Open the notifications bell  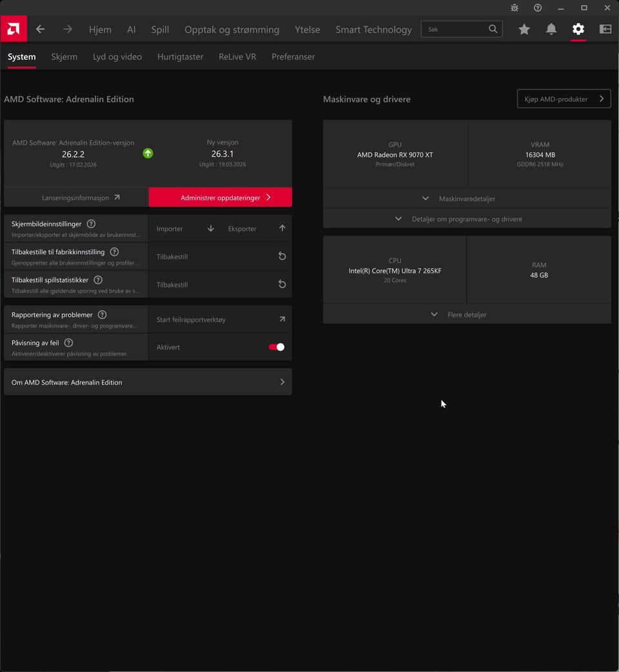(x=551, y=29)
